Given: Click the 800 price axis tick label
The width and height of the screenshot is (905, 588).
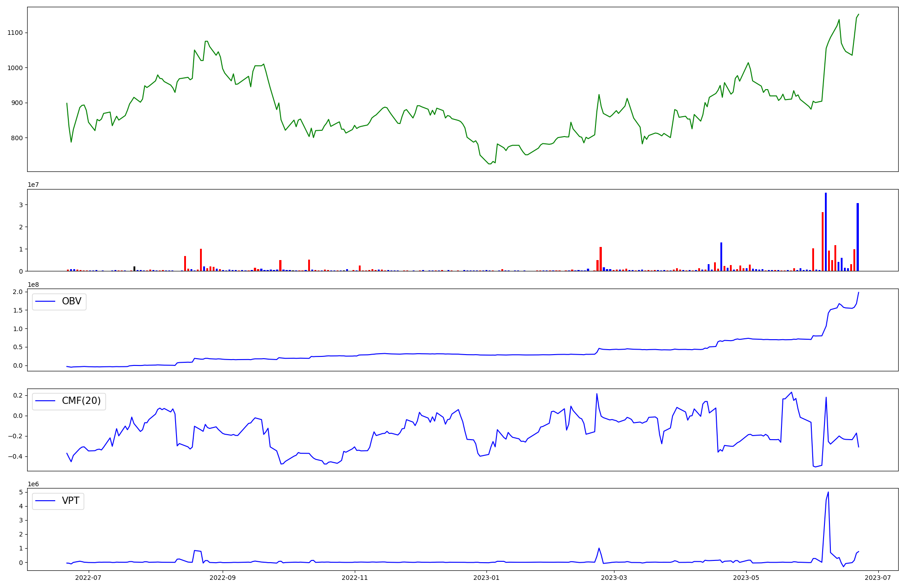Looking at the screenshot, I should click(x=17, y=138).
